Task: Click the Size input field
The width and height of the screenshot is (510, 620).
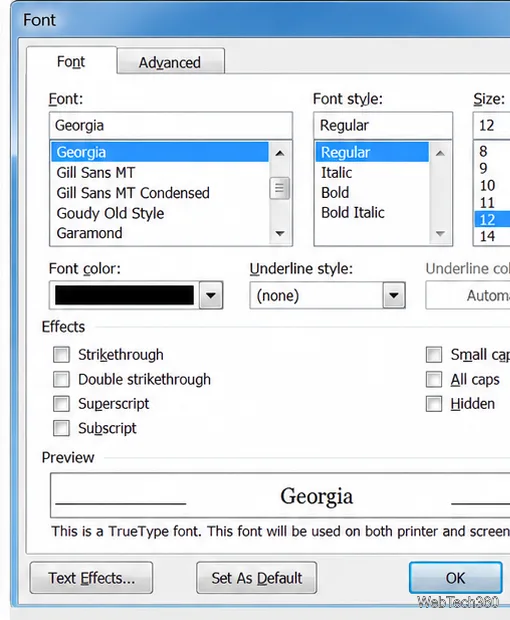Action: tap(491, 125)
